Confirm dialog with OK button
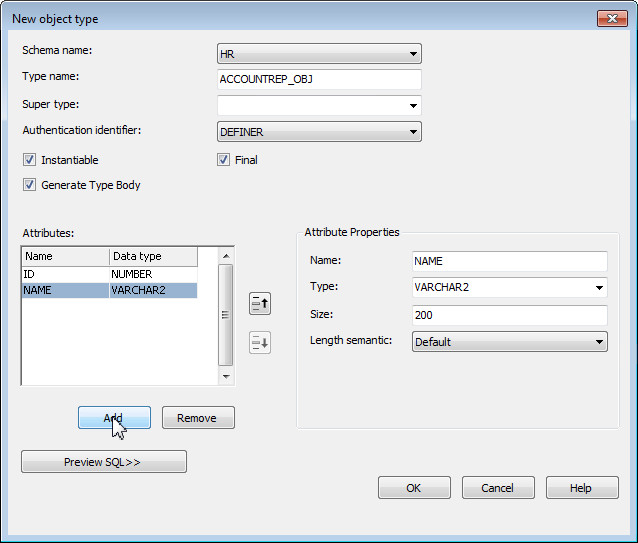 (x=414, y=488)
